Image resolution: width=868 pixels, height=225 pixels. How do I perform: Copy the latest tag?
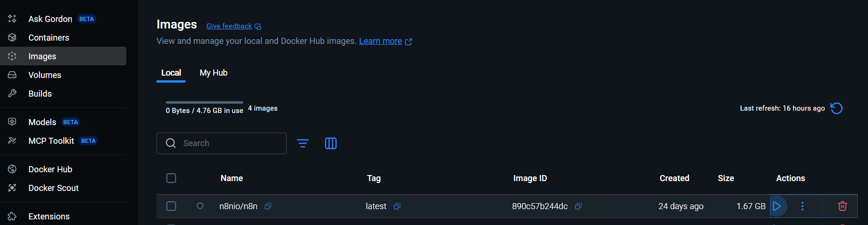point(397,206)
